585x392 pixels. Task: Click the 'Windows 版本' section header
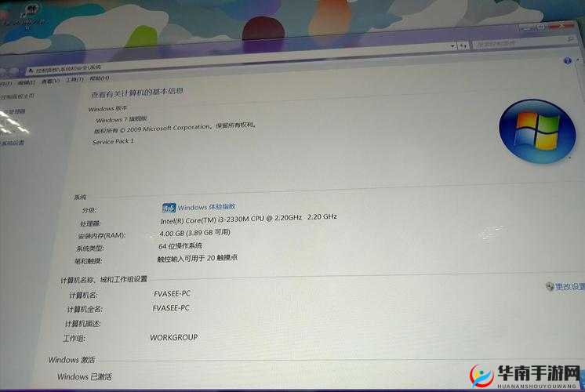coord(107,108)
